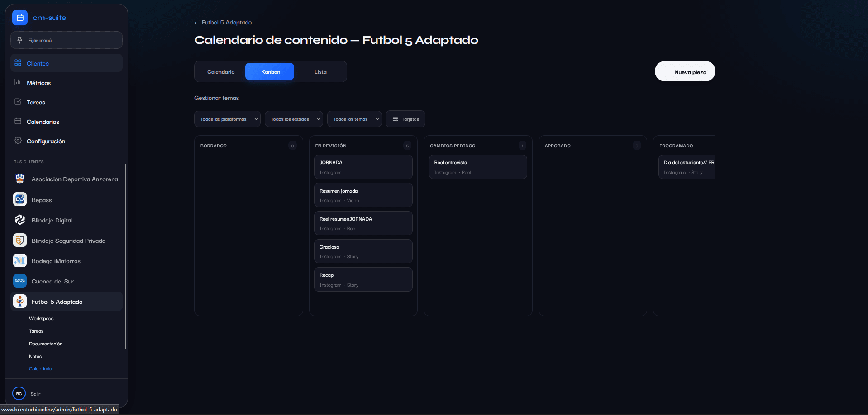Open the Reel entrevista card

pyautogui.click(x=478, y=167)
